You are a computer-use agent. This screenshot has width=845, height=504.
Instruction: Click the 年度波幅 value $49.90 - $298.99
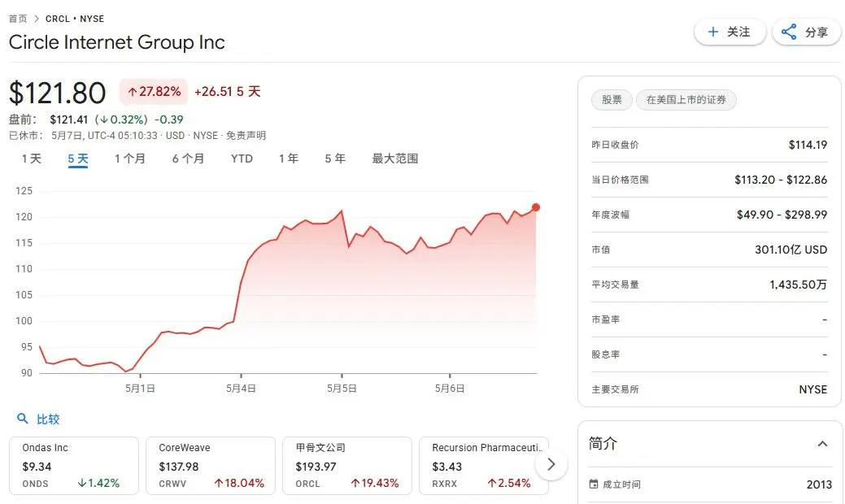(x=782, y=215)
